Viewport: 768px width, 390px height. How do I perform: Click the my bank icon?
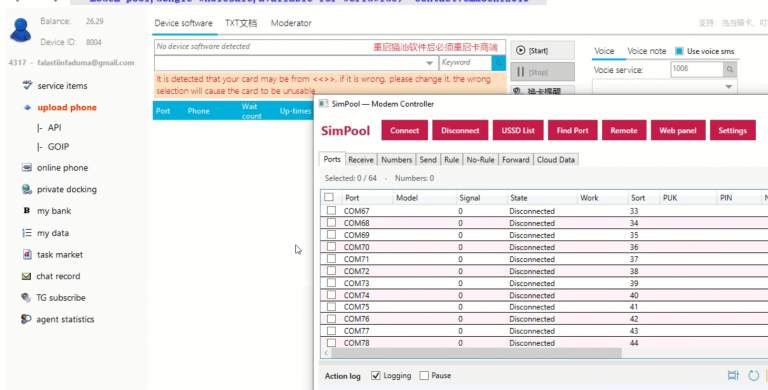click(26, 211)
